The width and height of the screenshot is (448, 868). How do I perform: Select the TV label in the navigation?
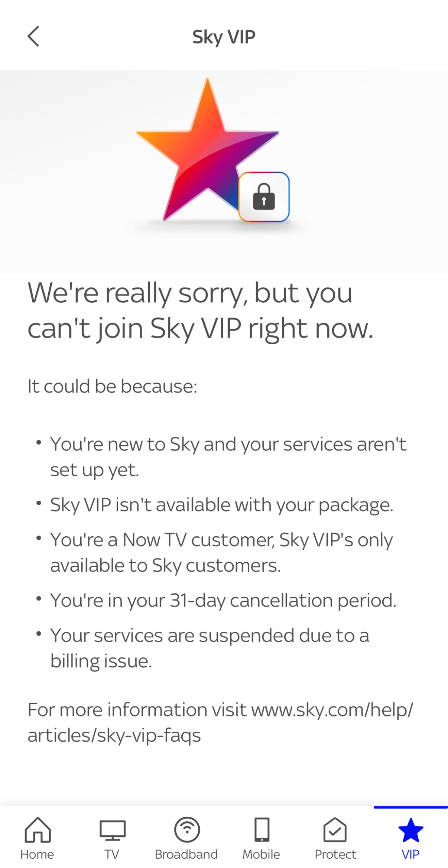112,854
